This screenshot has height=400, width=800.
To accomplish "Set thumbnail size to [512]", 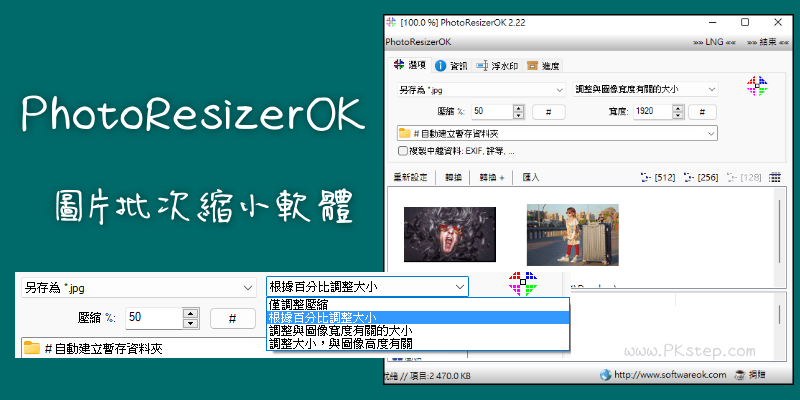I will (658, 178).
